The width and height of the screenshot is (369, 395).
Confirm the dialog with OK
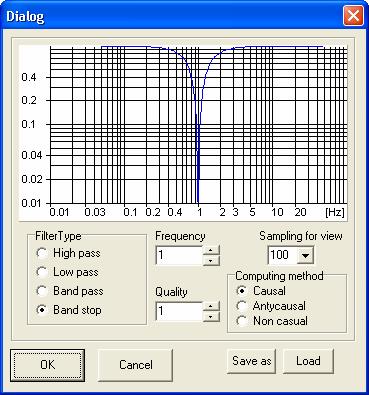47,365
